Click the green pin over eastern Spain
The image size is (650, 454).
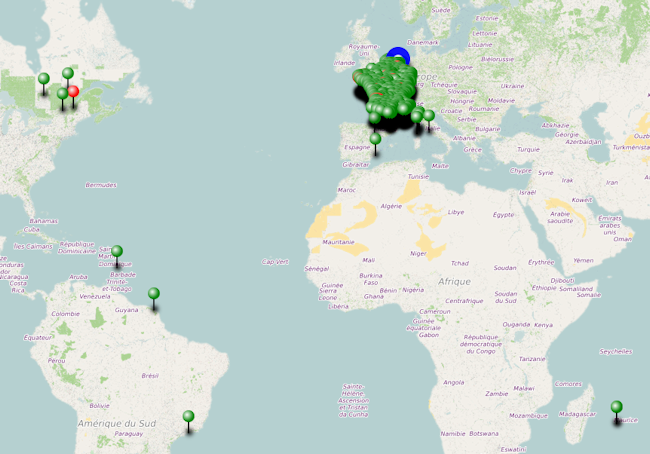coord(375,140)
